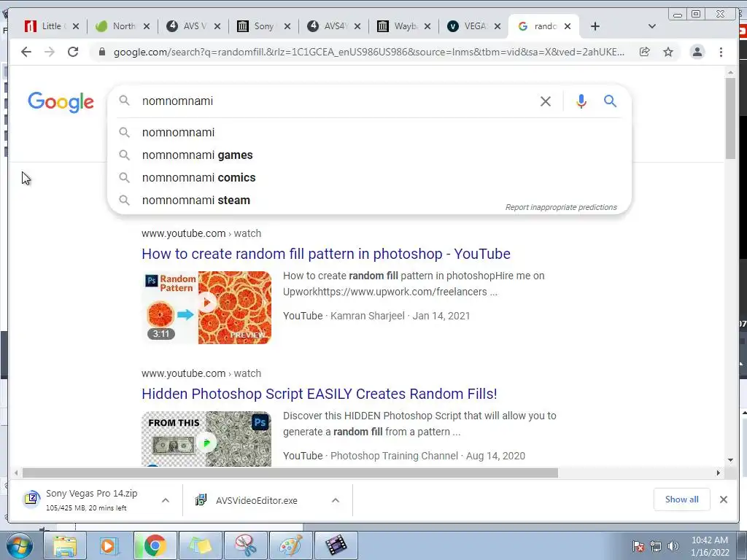This screenshot has height=560, width=747.
Task: Show all downloads
Action: point(682,499)
